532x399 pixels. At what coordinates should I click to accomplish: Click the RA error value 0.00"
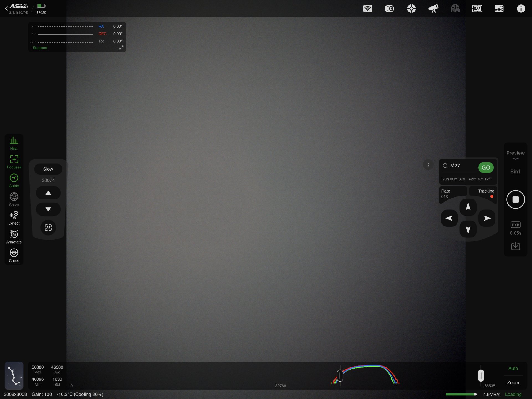(x=118, y=26)
